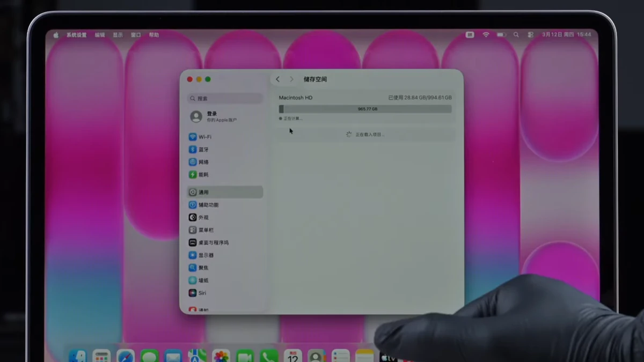
Task: Open the 蓝牙 Bluetooth settings
Action: [225, 150]
